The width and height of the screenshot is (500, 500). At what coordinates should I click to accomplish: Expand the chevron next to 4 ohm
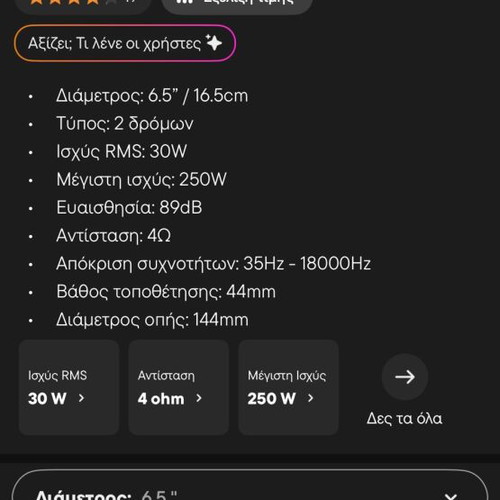point(199,398)
